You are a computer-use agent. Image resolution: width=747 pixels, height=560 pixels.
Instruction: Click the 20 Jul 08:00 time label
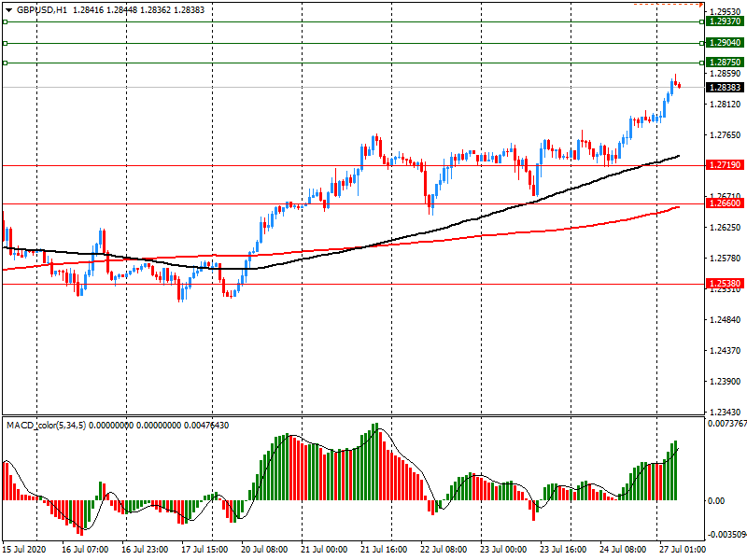pos(264,550)
